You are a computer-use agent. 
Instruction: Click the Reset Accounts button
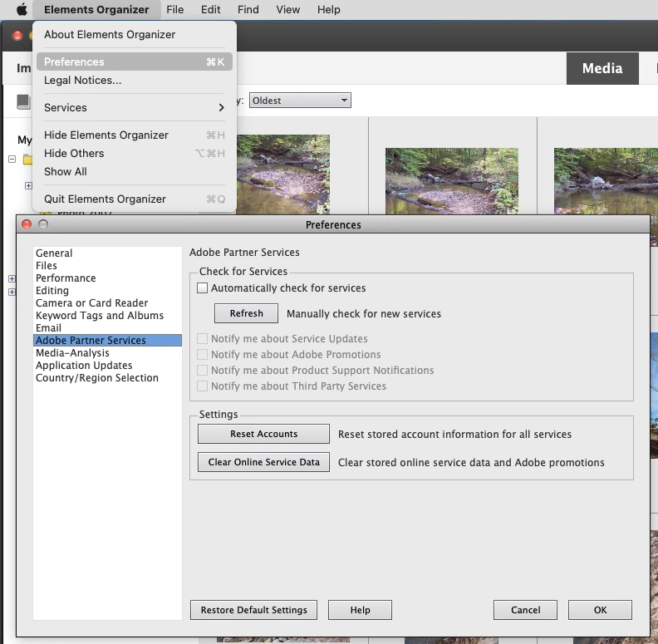(263, 434)
